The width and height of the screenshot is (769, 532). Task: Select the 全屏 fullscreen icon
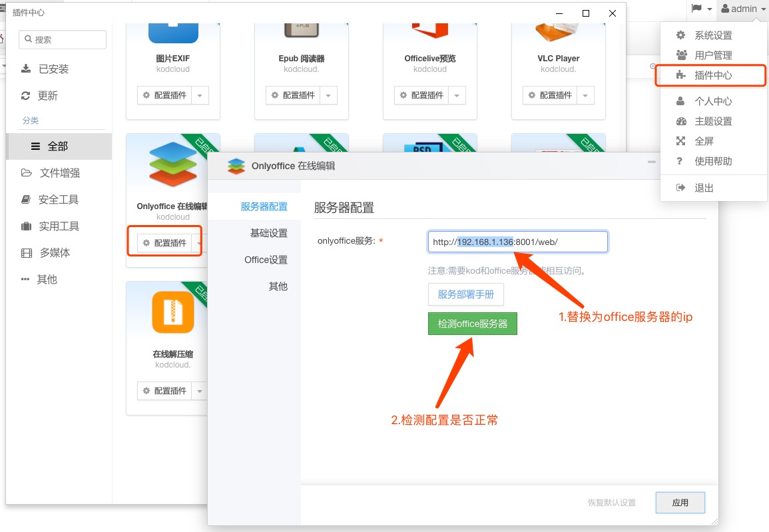click(680, 140)
